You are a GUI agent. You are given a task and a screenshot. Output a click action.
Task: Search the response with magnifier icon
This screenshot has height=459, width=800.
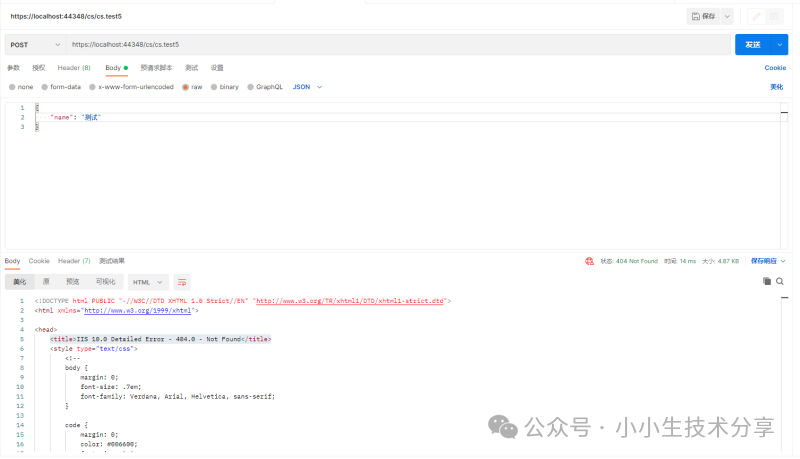pyautogui.click(x=780, y=282)
